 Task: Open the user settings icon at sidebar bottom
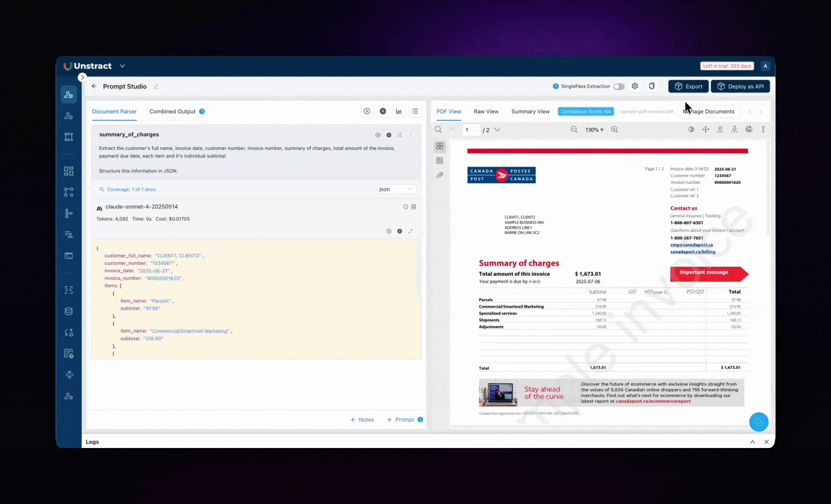[x=69, y=396]
